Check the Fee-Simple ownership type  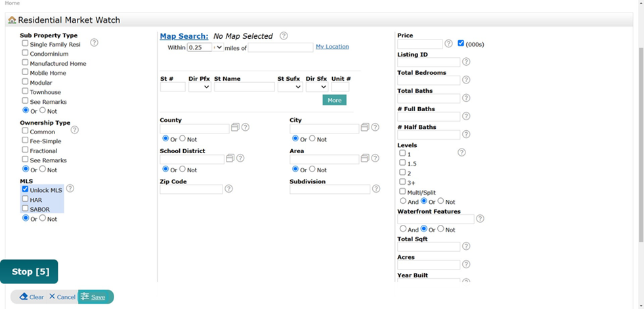pos(26,140)
